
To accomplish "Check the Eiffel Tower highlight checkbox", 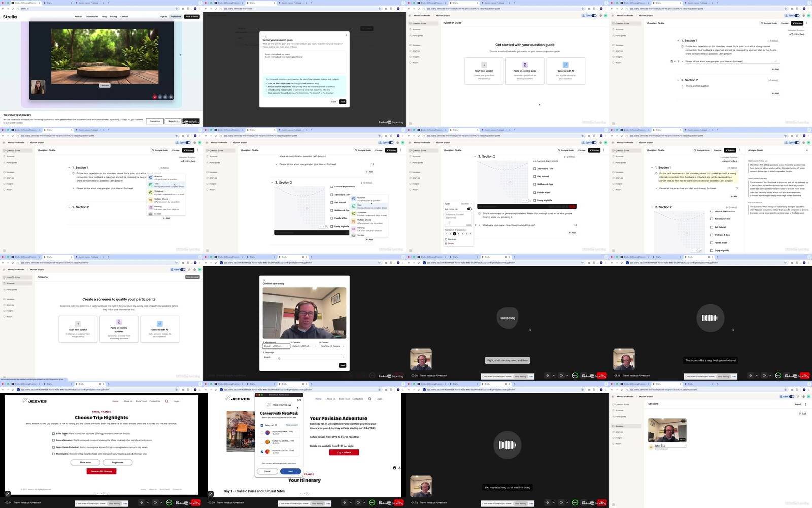I will tap(53, 434).
